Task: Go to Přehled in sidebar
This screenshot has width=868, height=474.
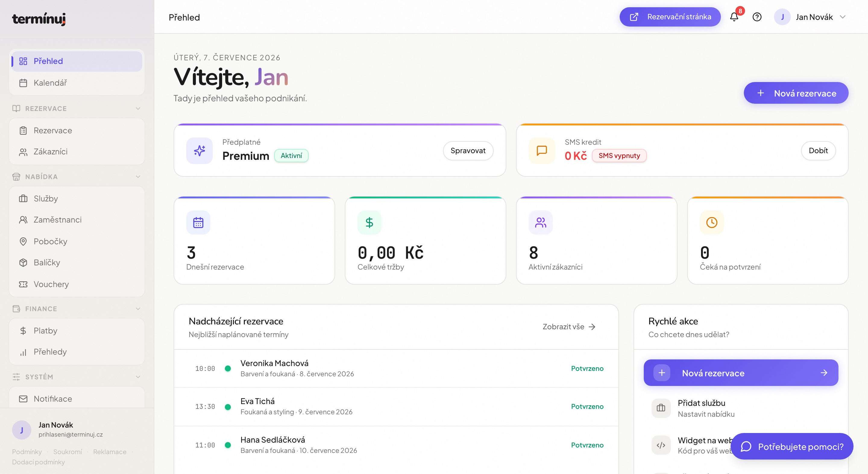Action: (x=77, y=61)
